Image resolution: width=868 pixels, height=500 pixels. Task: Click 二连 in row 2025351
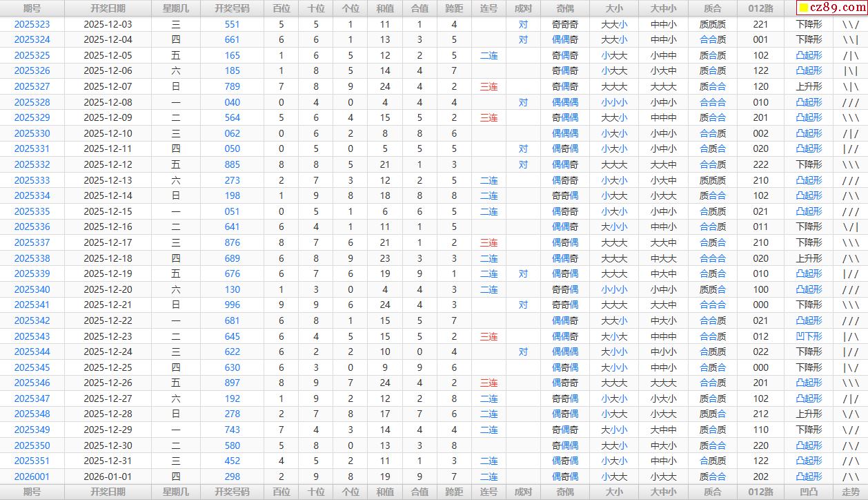click(489, 461)
